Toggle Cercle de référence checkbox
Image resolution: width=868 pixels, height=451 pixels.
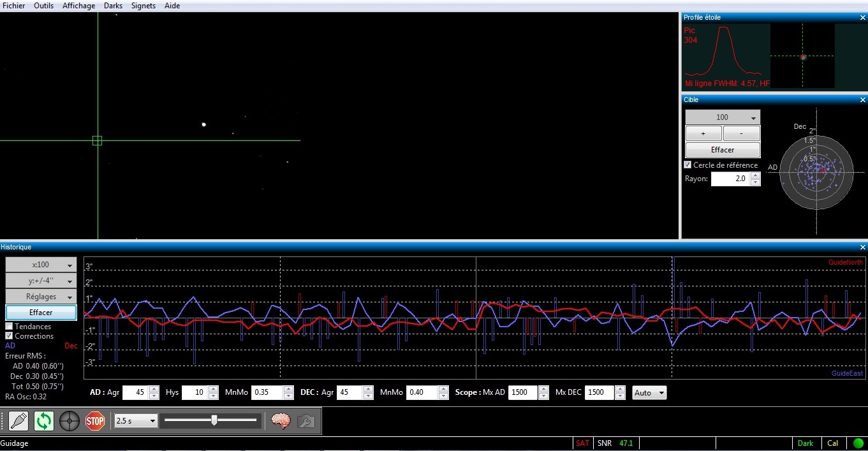tap(688, 165)
